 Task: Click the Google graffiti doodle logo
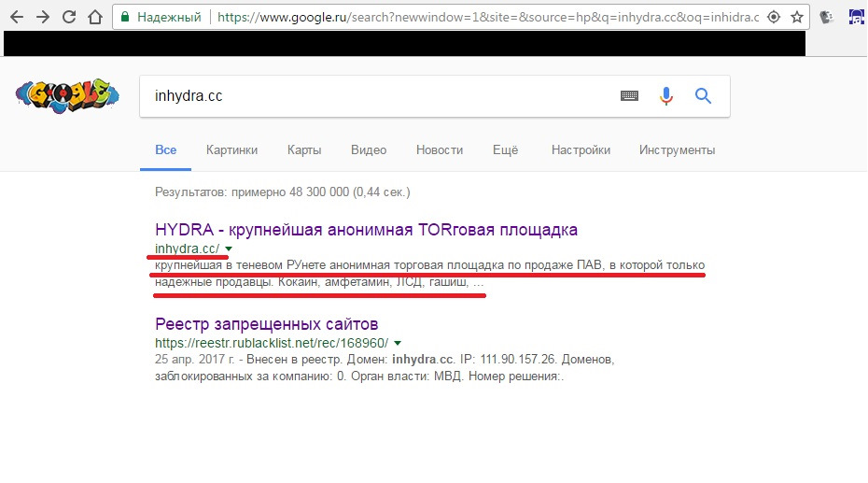(x=67, y=96)
